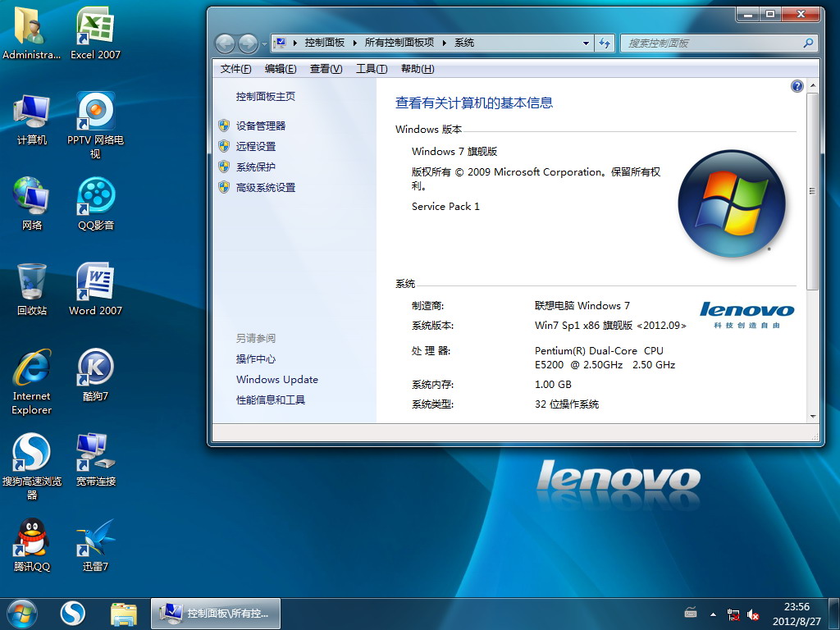Open the recent pages dropdown arrow
This screenshot has width=840, height=630.
[x=263, y=44]
